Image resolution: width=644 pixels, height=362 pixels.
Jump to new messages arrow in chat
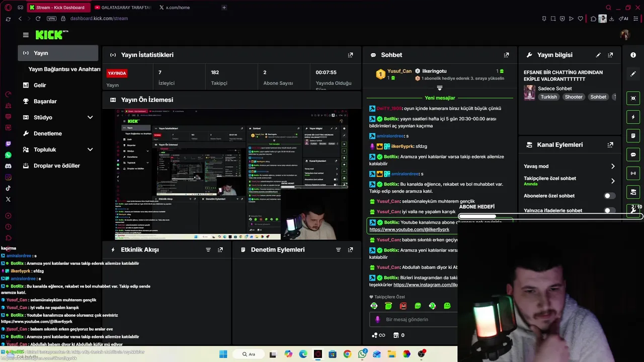pos(440,88)
